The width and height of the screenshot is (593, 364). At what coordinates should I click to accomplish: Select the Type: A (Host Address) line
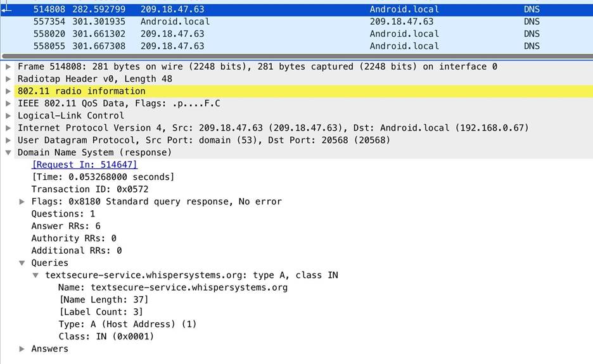(x=127, y=324)
